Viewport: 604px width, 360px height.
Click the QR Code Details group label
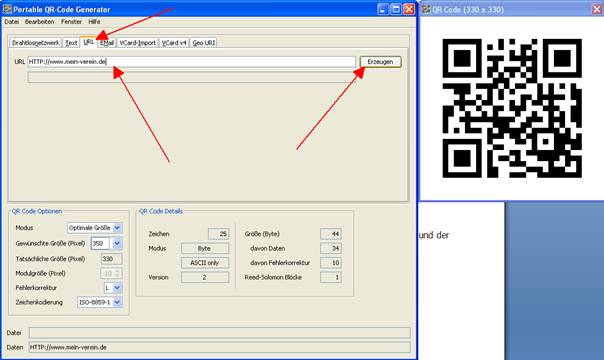(x=161, y=211)
